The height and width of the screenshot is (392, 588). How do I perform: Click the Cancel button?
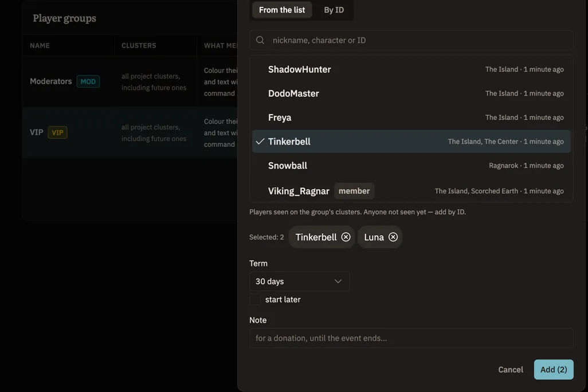pos(511,370)
